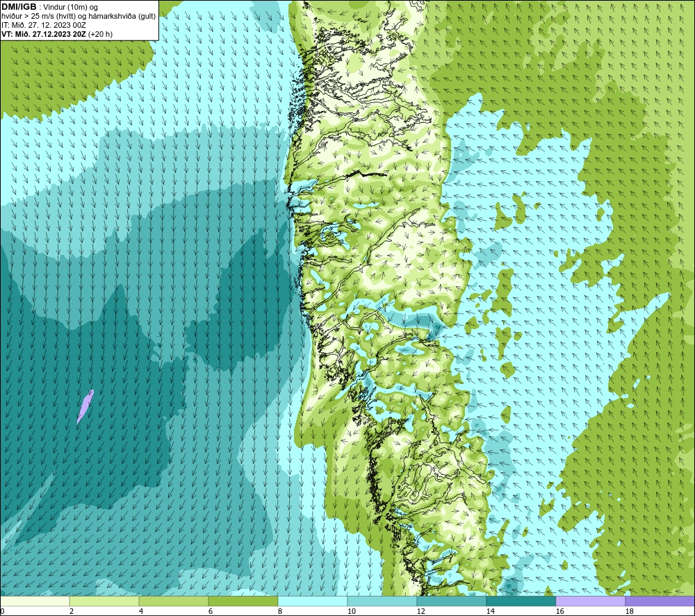
Task: Click the legend label '10'
Action: coord(351,611)
